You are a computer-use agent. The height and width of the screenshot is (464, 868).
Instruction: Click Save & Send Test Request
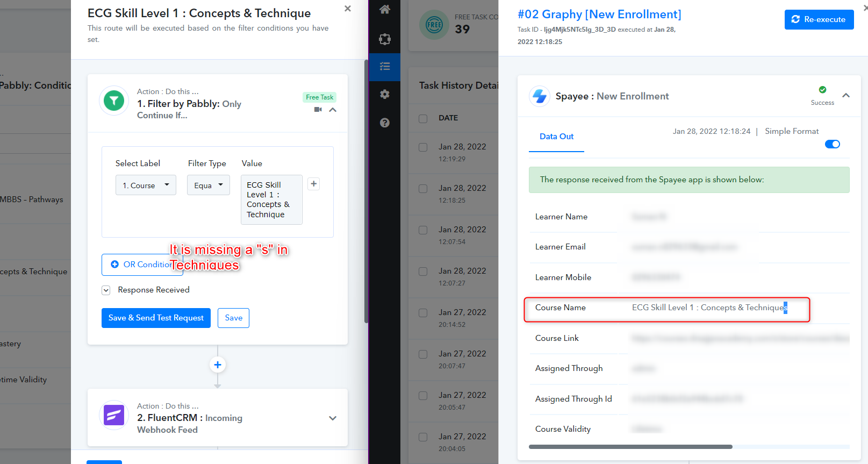[x=156, y=318]
